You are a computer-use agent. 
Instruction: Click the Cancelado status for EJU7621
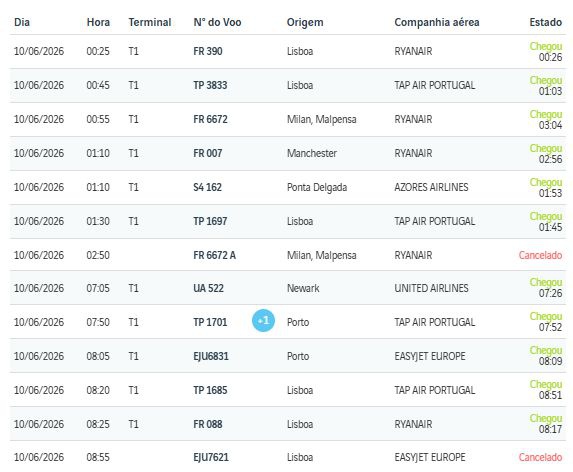(540, 457)
